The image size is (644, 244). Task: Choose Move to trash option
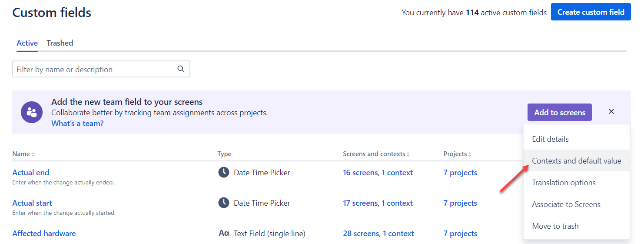576,226
